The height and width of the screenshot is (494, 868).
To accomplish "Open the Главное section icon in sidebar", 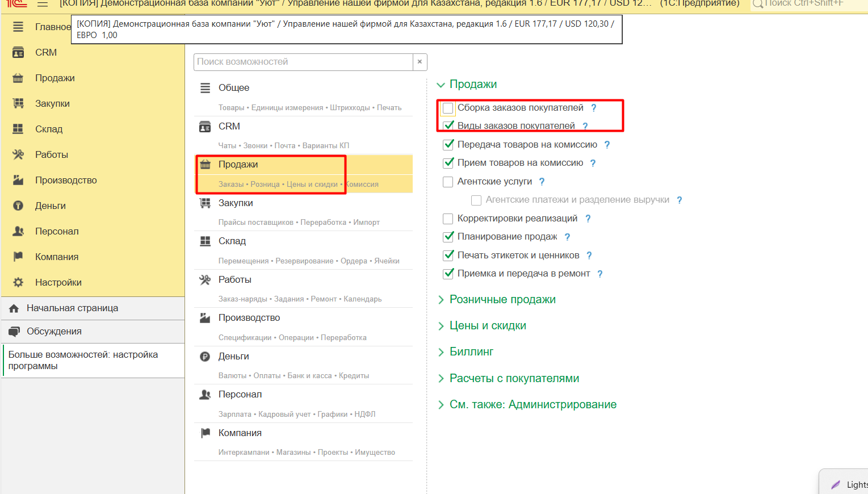I will pos(18,27).
